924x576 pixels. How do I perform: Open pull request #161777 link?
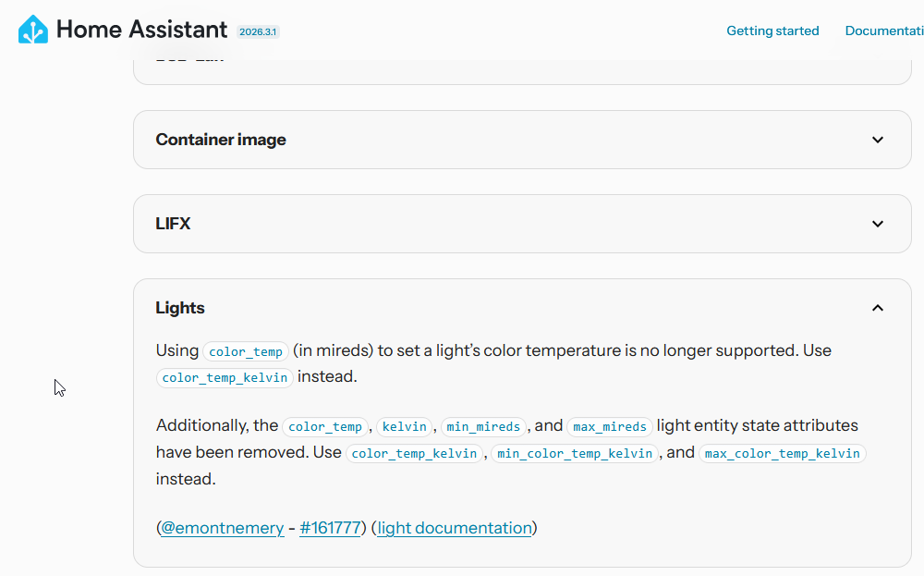[x=330, y=528]
